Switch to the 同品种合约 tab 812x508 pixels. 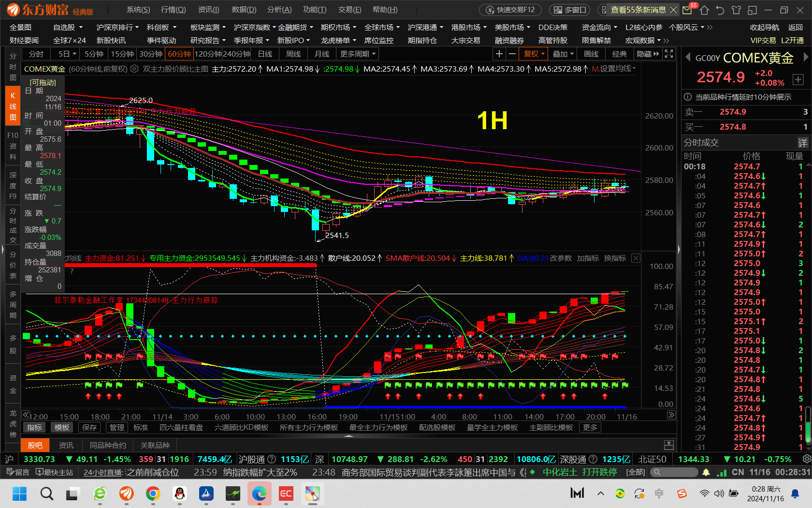pyautogui.click(x=108, y=445)
